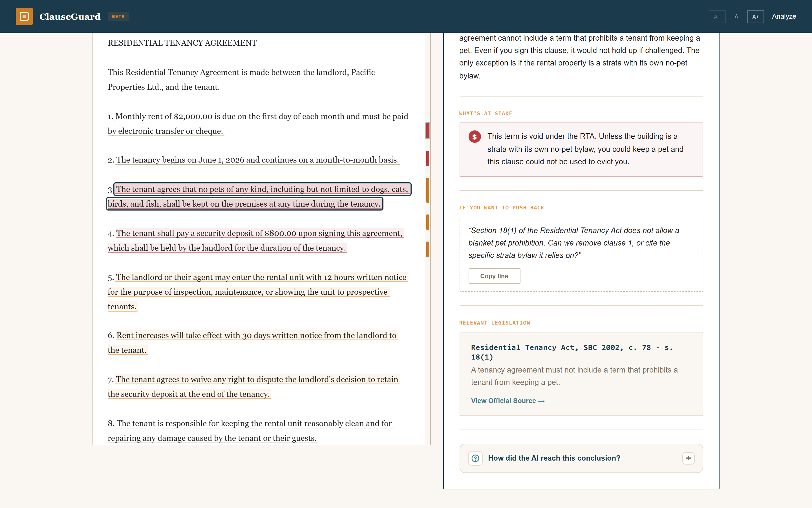The image size is (812, 508).
Task: Click the plus icon to expand AI reasoning
Action: click(x=688, y=458)
